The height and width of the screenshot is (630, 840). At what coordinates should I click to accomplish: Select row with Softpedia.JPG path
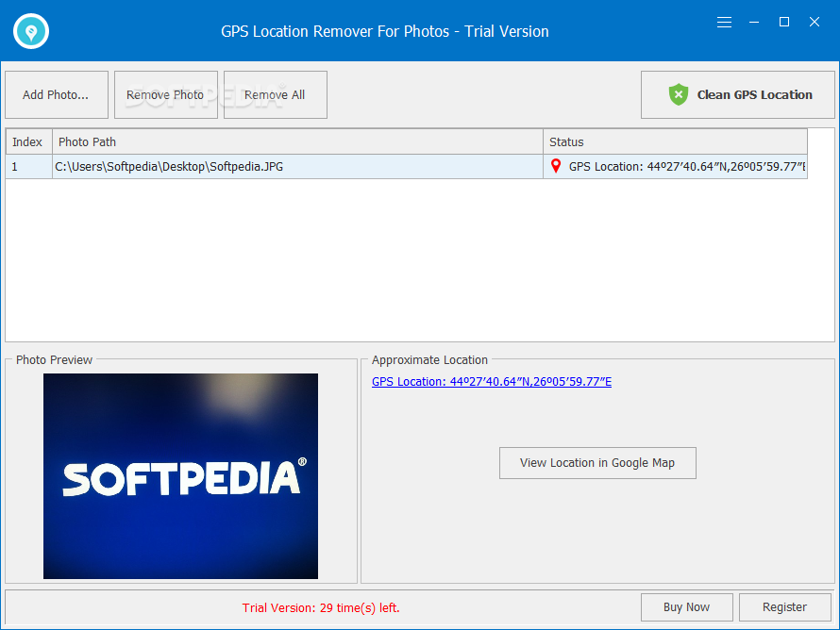tap(407, 167)
